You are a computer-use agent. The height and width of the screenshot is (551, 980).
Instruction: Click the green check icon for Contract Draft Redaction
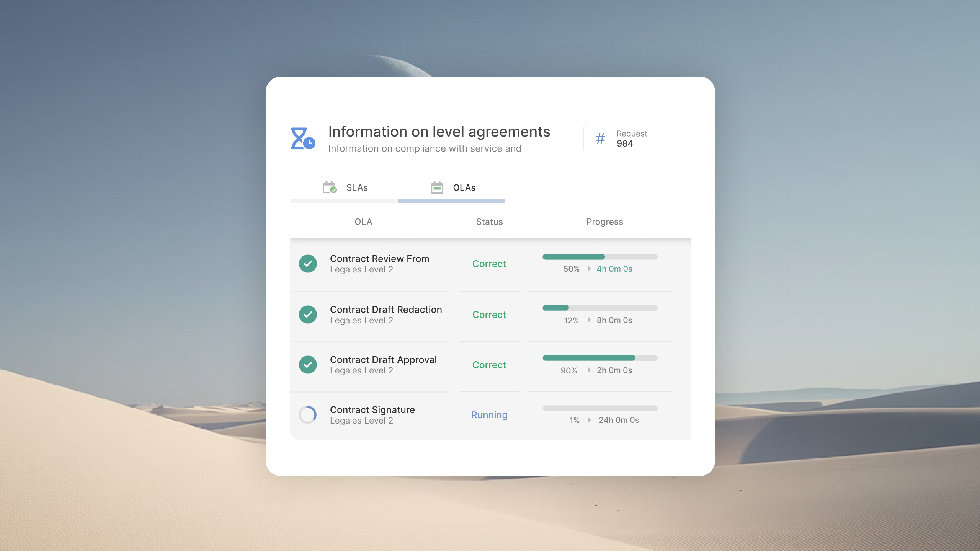pyautogui.click(x=308, y=315)
